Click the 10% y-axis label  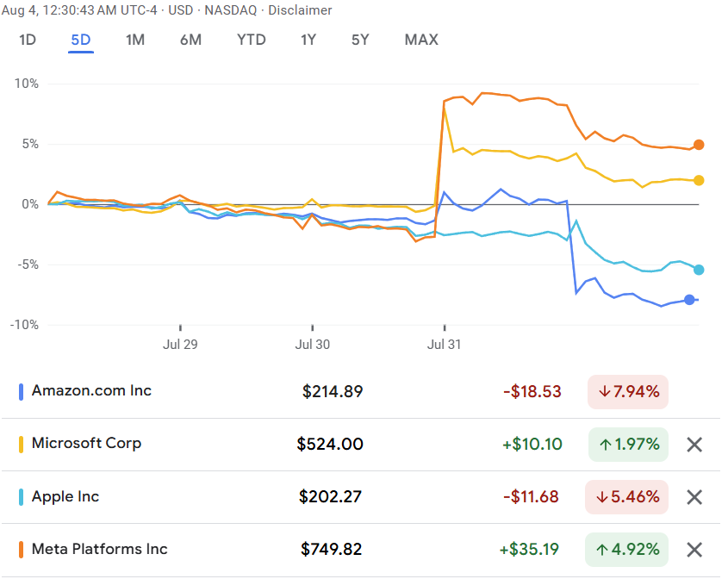(x=27, y=84)
